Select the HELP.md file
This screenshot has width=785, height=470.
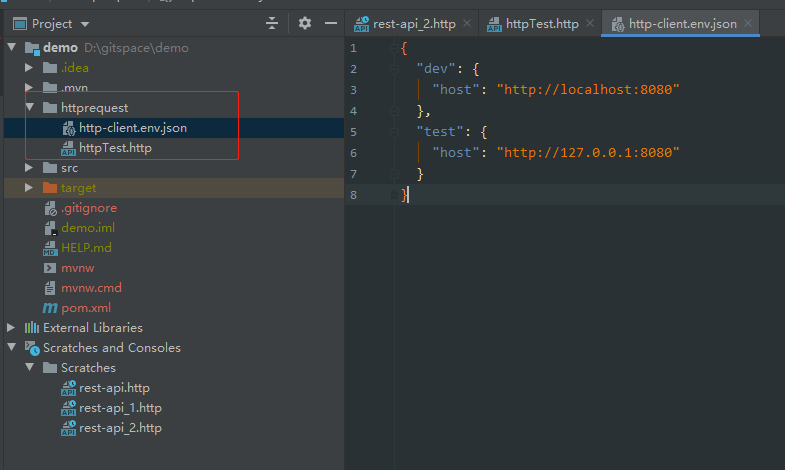tap(86, 247)
